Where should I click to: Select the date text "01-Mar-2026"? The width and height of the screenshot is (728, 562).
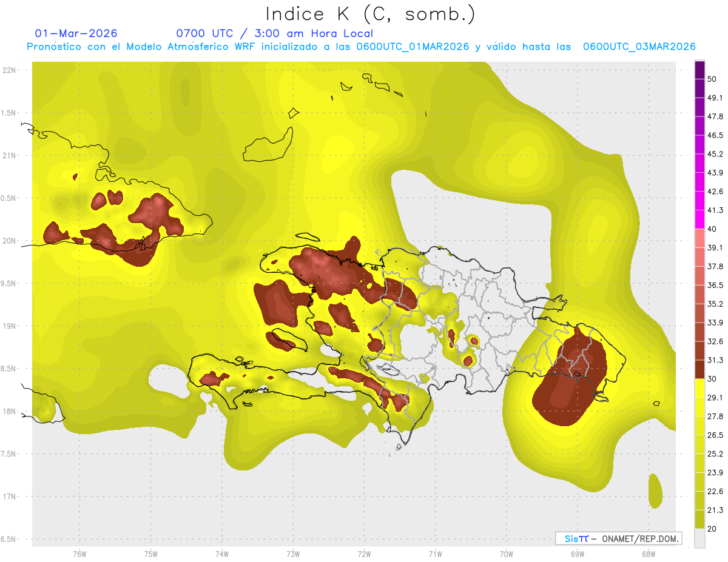76,33
